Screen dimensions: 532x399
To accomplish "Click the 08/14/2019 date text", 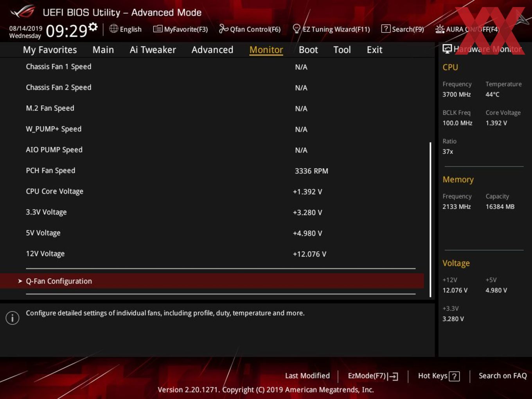I will [x=26, y=28].
